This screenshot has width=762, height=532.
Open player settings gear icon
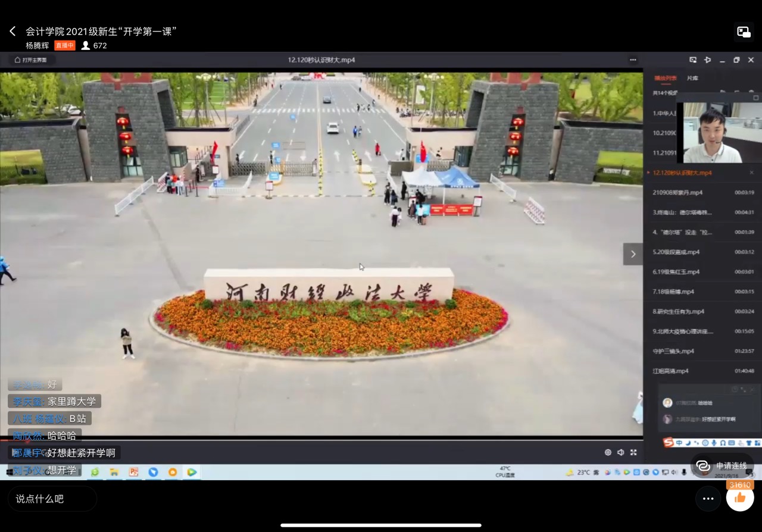point(608,452)
